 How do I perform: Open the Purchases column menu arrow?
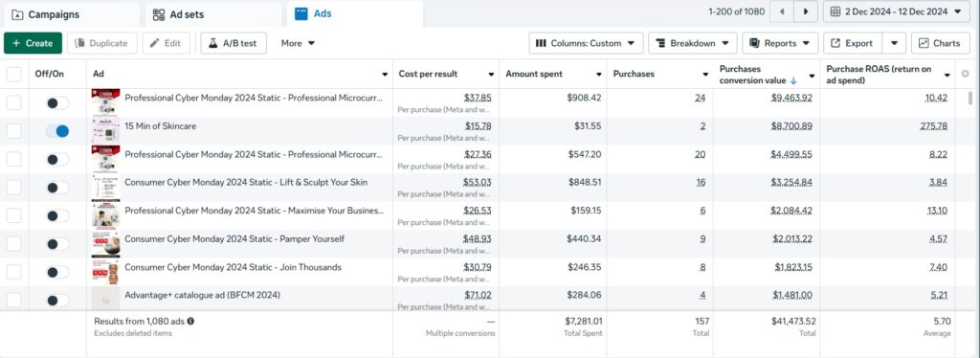(705, 75)
